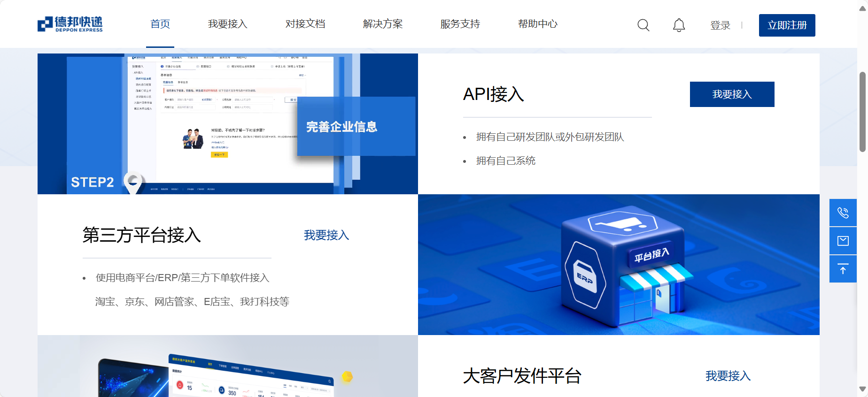Click text 拥有自己研发团队或外包研发团队
Image resolution: width=868 pixels, height=397 pixels.
[x=550, y=137]
